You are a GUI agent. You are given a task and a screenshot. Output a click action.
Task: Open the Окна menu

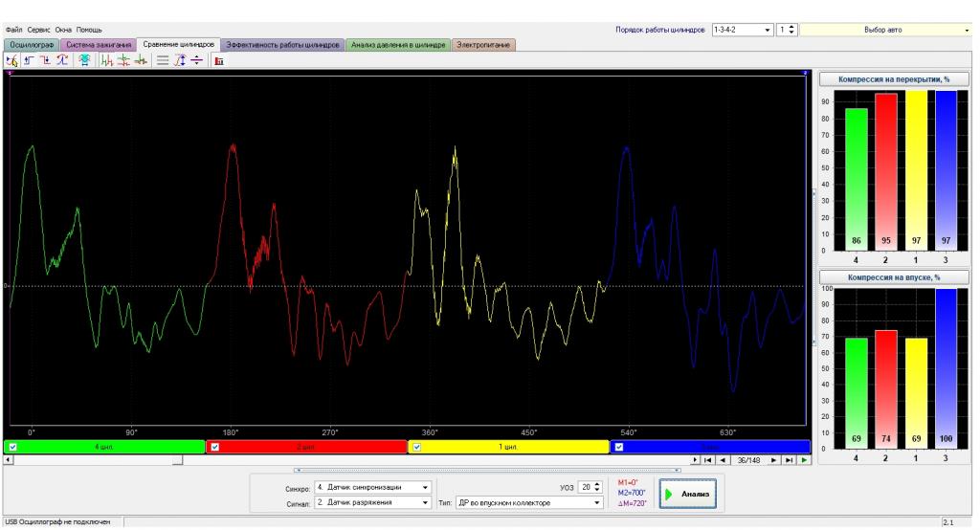(63, 30)
